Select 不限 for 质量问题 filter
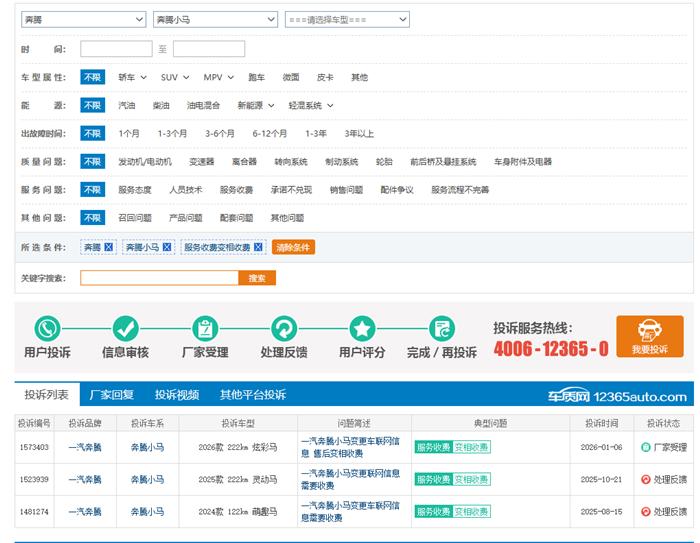 (x=92, y=161)
